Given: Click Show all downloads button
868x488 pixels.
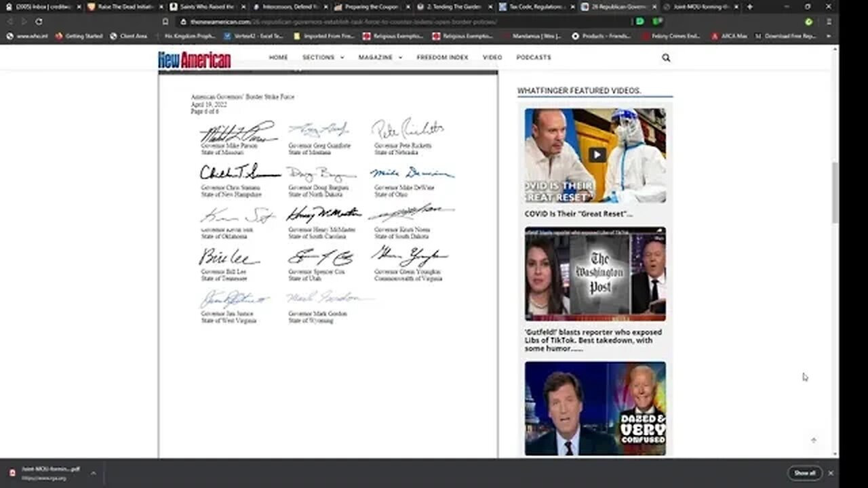Looking at the screenshot, I should click(804, 473).
